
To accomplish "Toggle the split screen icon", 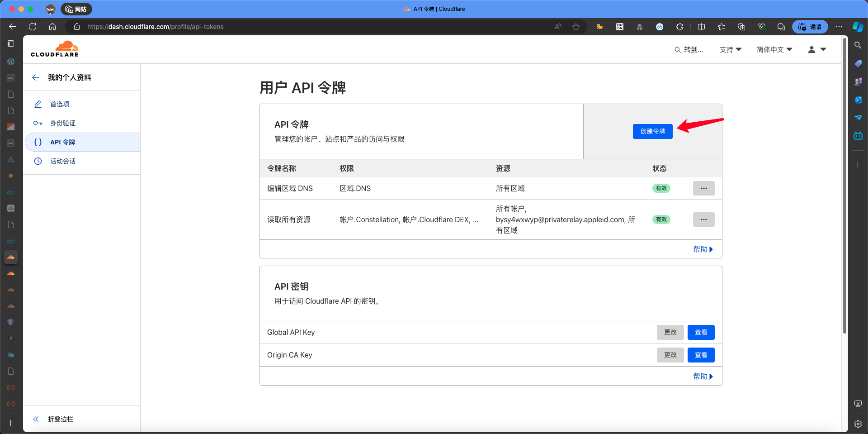I will (702, 27).
